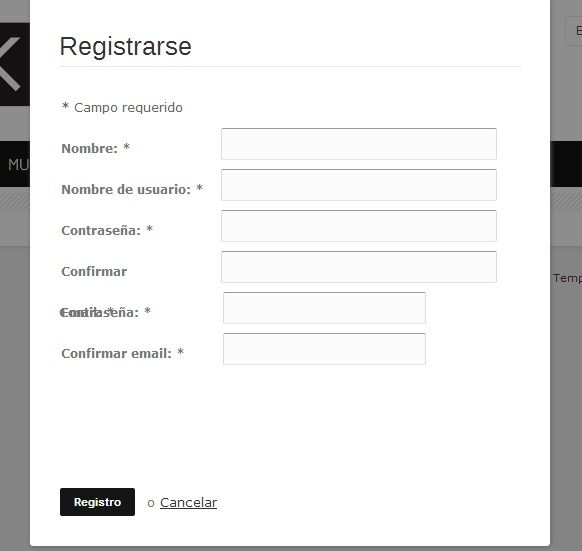Screen dimensions: 582x551
Task: Click the 'Contraseña:' label text
Action: [101, 231]
